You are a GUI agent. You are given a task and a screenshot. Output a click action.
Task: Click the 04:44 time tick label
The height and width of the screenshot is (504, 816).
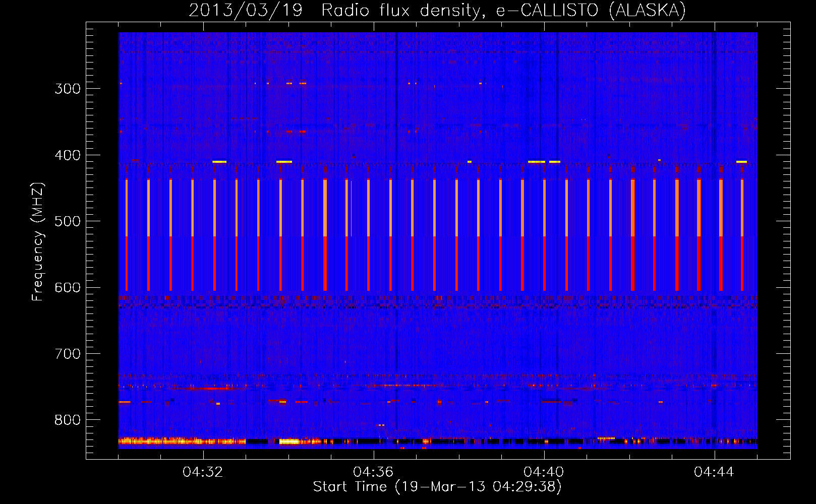pyautogui.click(x=714, y=472)
